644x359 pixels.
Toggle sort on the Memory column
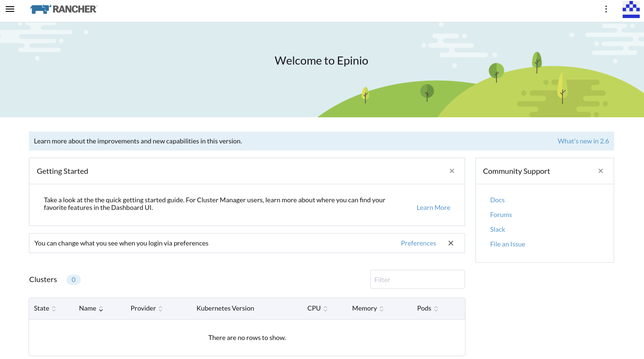(382, 308)
